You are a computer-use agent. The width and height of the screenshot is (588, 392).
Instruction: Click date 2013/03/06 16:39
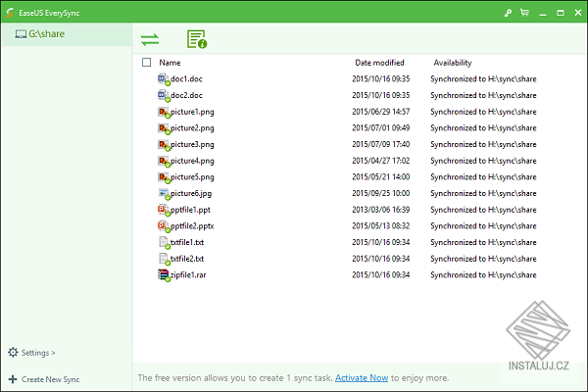click(381, 210)
